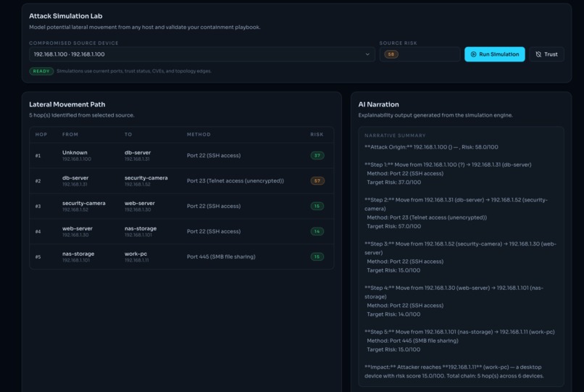Image resolution: width=584 pixels, height=392 pixels.
Task: Click the Impact summary in narration
Action: [454, 372]
